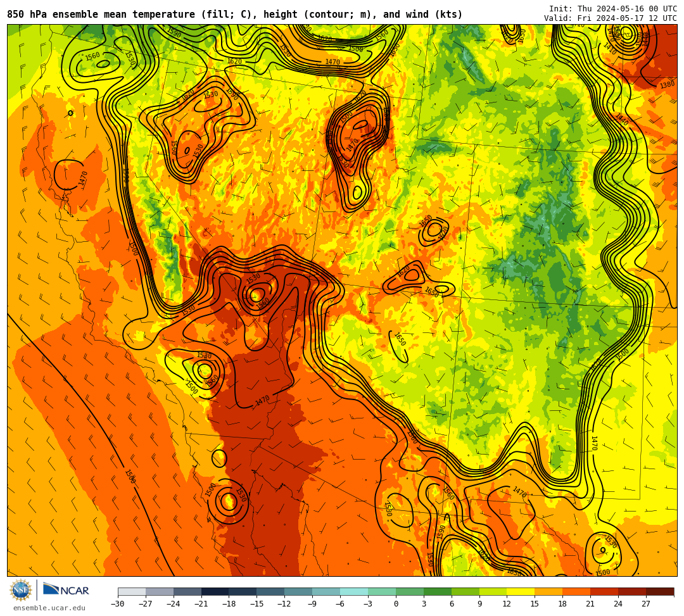The image size is (684, 616).
Task: Pick the colorbar swatch between 15 and 18
Action: [548, 591]
